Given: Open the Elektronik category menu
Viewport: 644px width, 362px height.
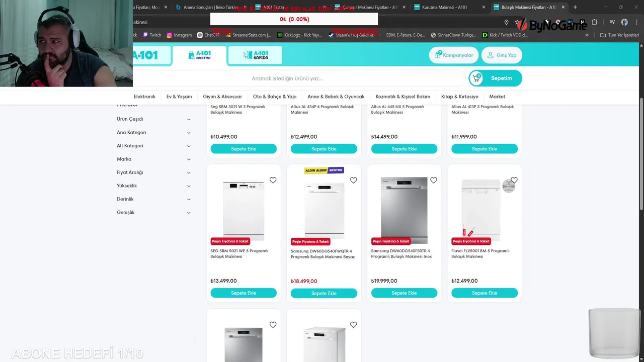Looking at the screenshot, I should tap(144, 97).
